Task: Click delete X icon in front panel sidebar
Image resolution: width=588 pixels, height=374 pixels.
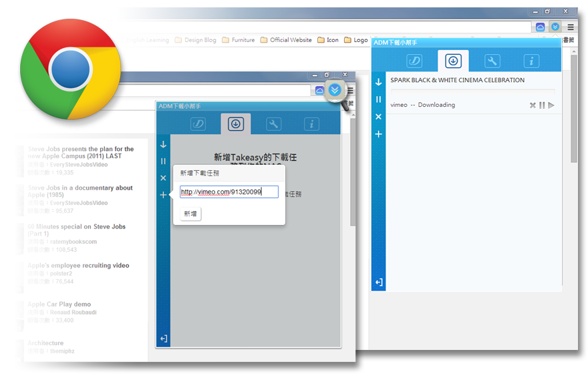Action: coord(163,178)
